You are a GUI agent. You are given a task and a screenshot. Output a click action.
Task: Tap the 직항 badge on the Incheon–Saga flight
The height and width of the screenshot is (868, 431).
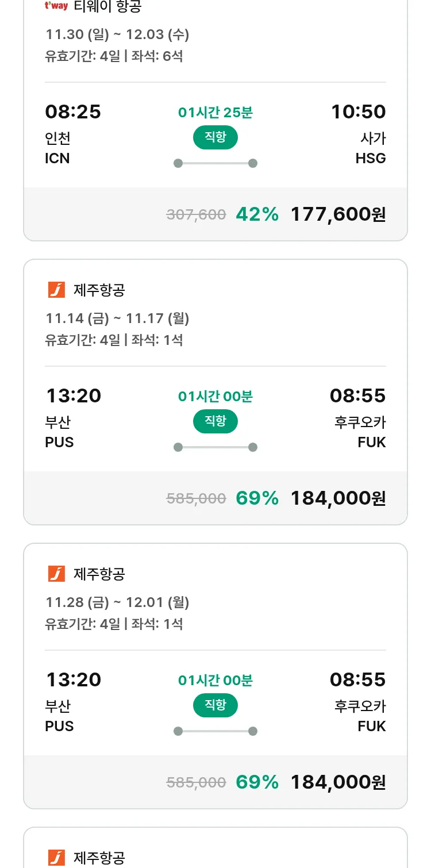215,137
